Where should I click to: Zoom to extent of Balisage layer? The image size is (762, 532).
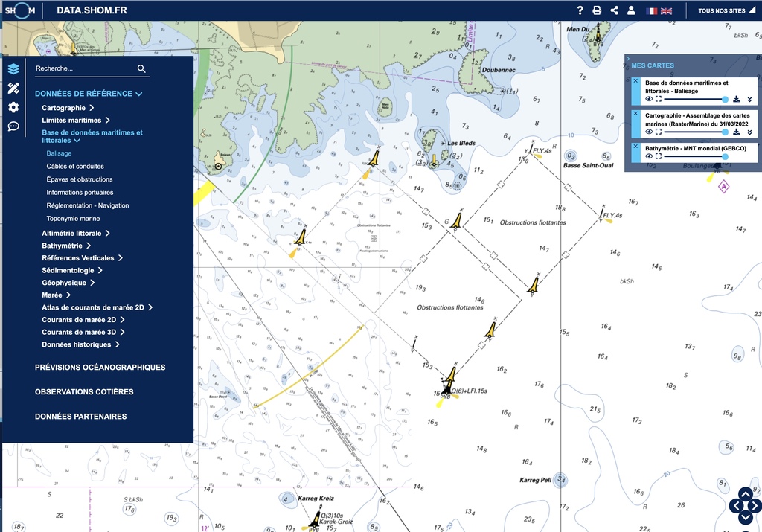tap(659, 99)
